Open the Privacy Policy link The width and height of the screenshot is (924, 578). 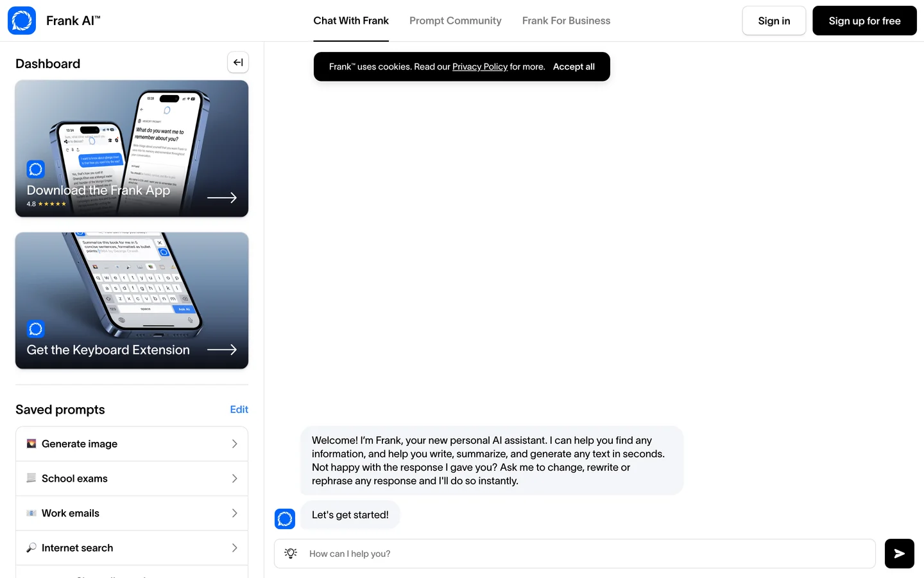tap(480, 67)
